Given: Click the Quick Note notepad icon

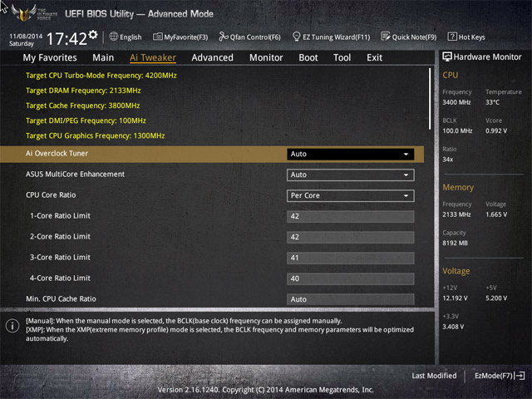Looking at the screenshot, I should pos(386,37).
